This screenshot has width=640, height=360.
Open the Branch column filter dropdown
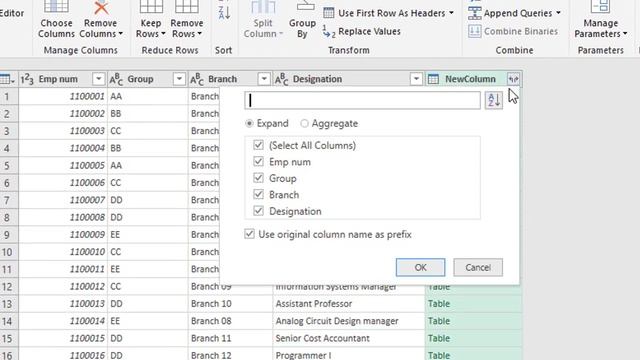(264, 79)
